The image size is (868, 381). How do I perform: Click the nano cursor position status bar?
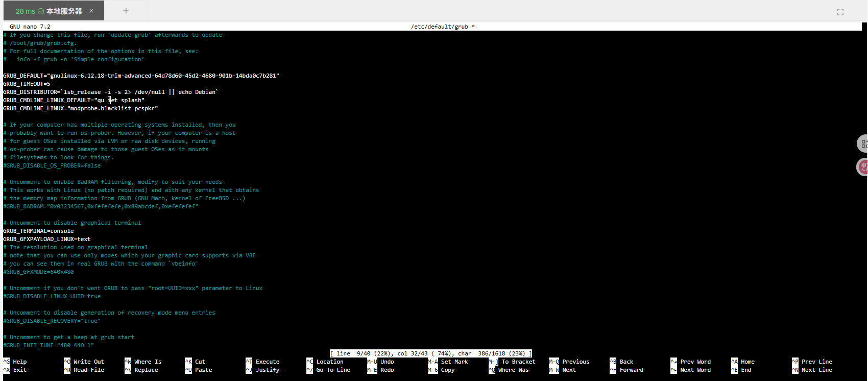tap(431, 353)
